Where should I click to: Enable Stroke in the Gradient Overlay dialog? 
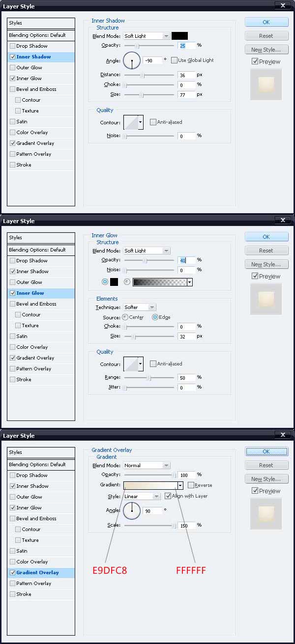click(x=12, y=594)
